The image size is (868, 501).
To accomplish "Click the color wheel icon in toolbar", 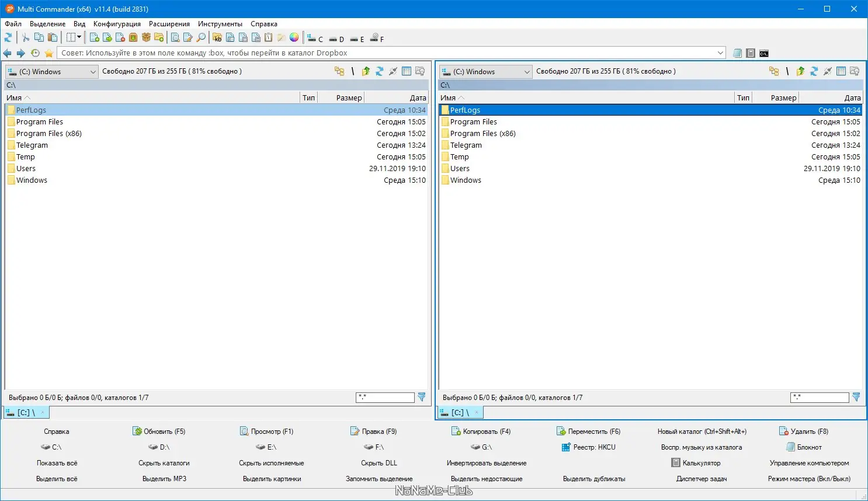I will click(x=294, y=38).
